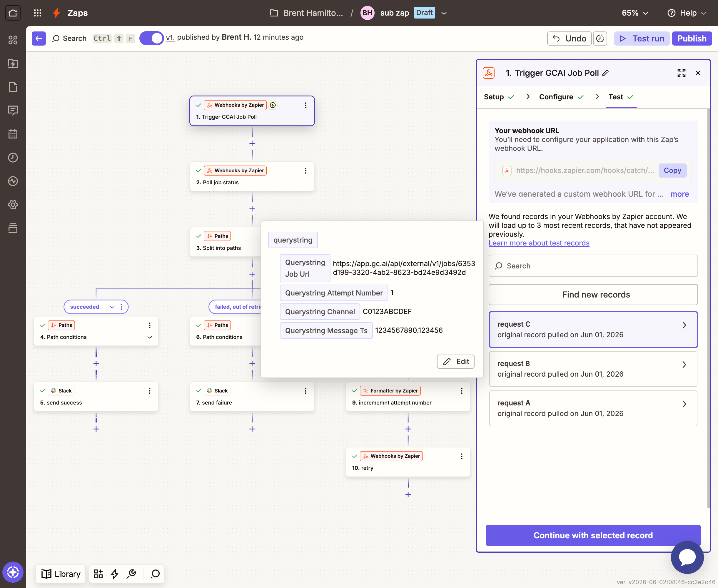Click Edit in the querystring popup
The image size is (718, 588).
click(x=455, y=361)
